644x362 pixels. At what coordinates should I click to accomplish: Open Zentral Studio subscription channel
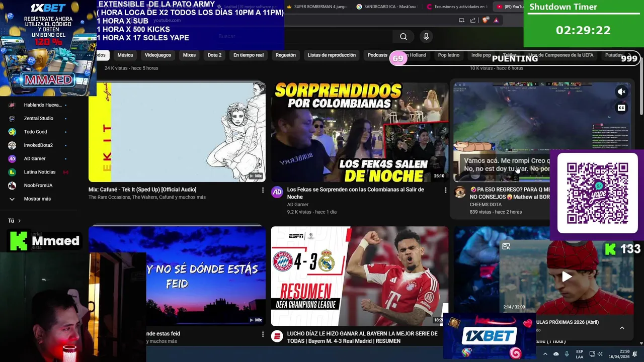pos(37,118)
